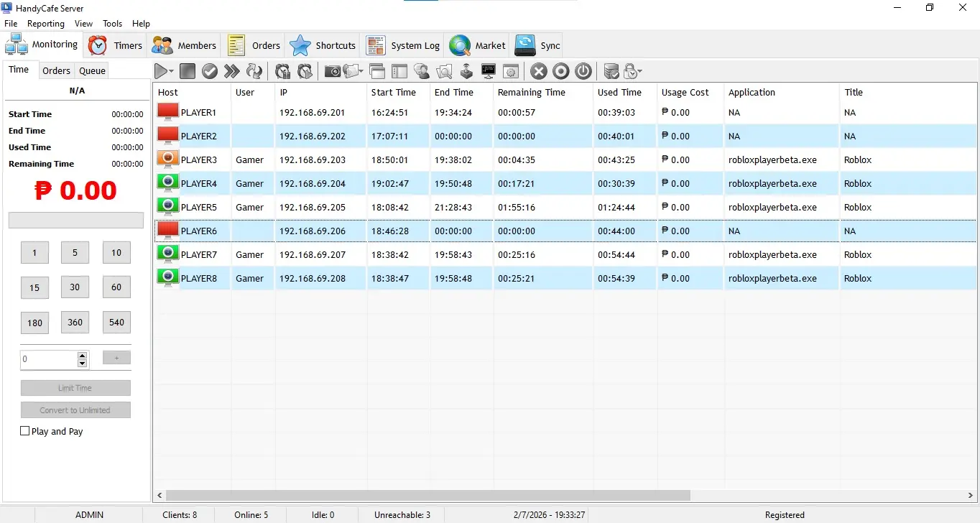Select the IP cell 192.168.69.205
This screenshot has width=980, height=523.
pos(320,207)
